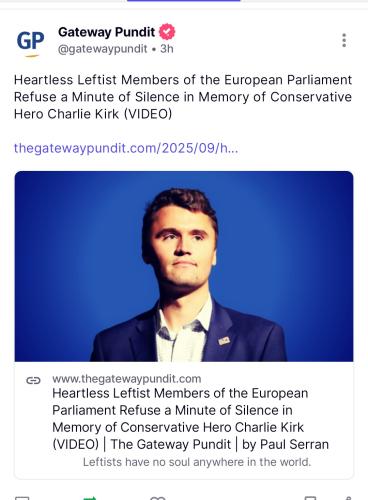This screenshot has height=500, width=368.
Task: Click the www.thegatewaypundit.com domain label
Action: [x=127, y=379]
